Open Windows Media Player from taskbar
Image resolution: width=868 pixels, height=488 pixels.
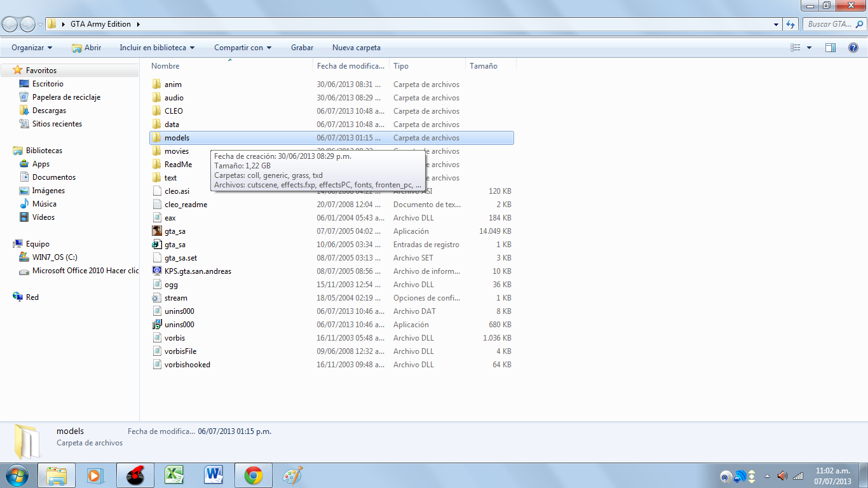pos(95,475)
